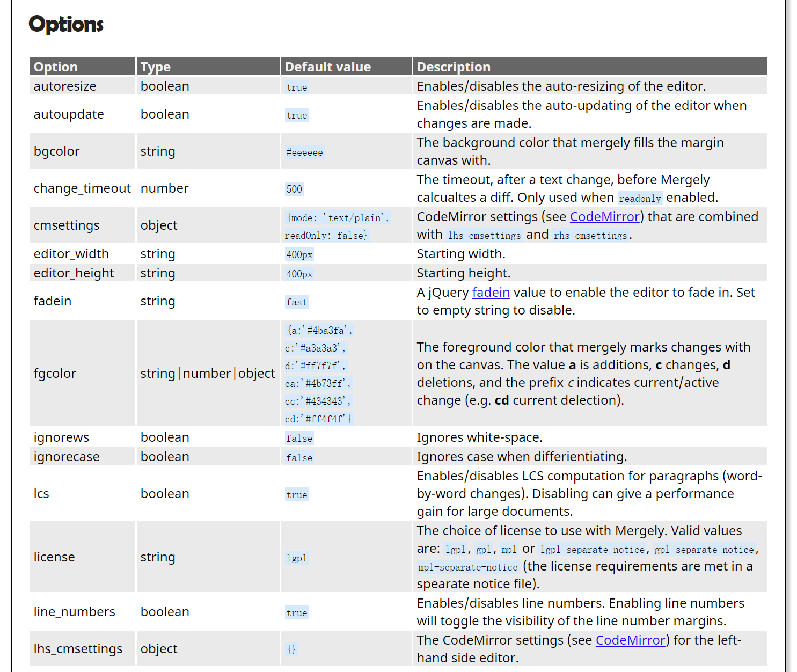The image size is (797, 672).
Task: Click the Options heading
Action: (66, 24)
